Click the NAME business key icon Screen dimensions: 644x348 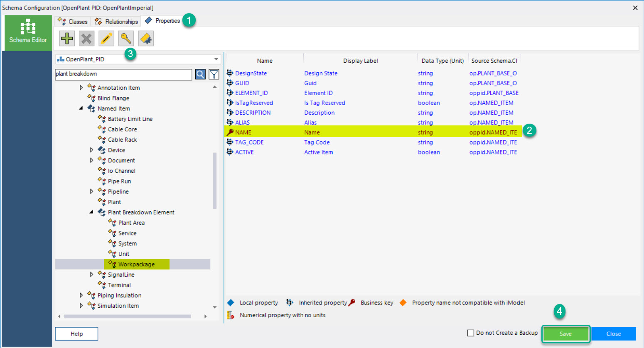tap(230, 132)
